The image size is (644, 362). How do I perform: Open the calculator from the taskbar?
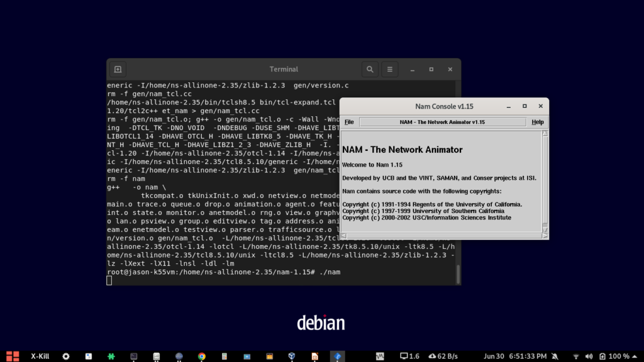coord(224,356)
